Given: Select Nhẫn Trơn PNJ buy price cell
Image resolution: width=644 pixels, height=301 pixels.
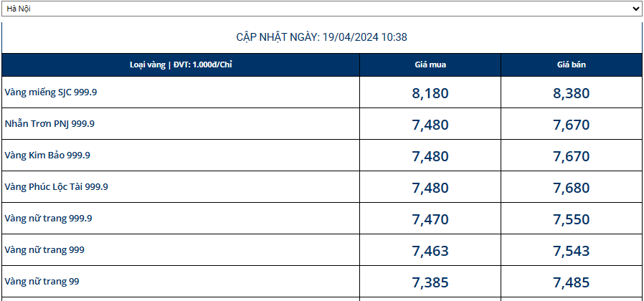Looking at the screenshot, I should [x=430, y=125].
